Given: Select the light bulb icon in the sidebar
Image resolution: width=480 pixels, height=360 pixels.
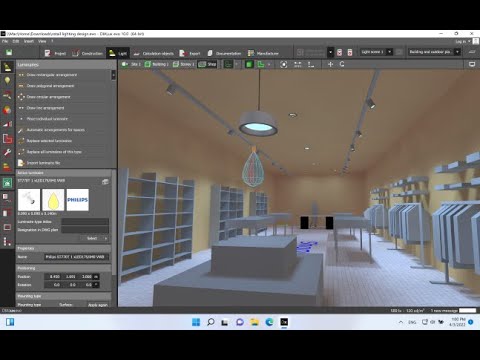Looking at the screenshot, I should [x=7, y=80].
